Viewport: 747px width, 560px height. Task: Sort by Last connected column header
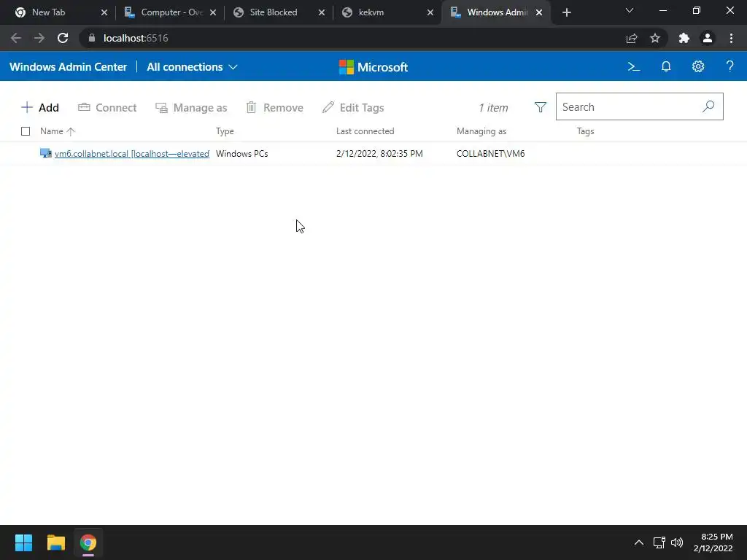[x=365, y=131]
